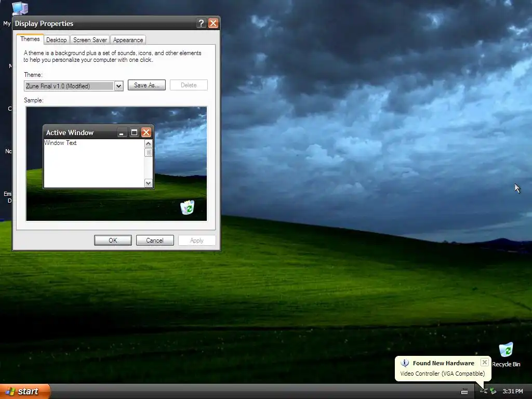The height and width of the screenshot is (399, 532).
Task: Click Cancel in Display Properties
Action: point(155,240)
